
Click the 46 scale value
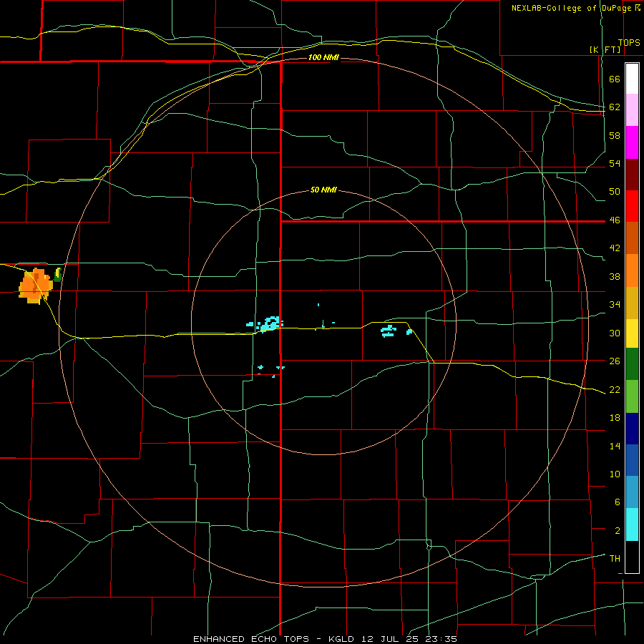(615, 220)
